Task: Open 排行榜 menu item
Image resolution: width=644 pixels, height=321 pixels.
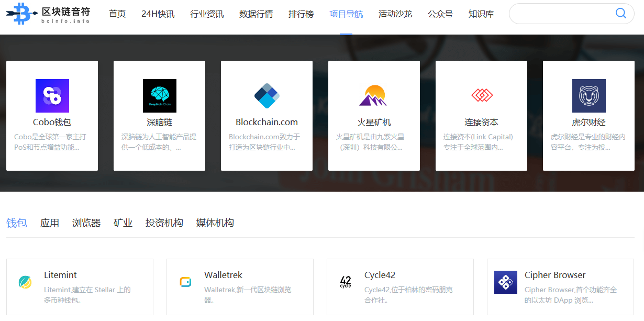Action: 301,14
